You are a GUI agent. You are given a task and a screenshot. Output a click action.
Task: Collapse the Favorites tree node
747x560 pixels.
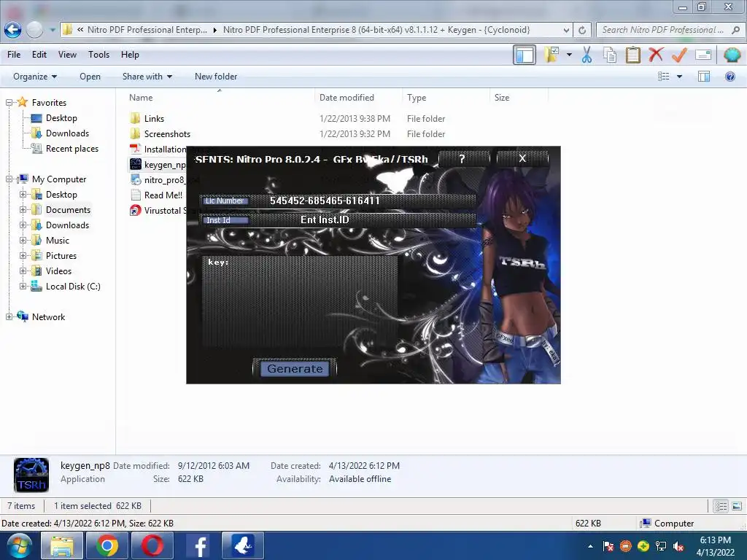[9, 102]
